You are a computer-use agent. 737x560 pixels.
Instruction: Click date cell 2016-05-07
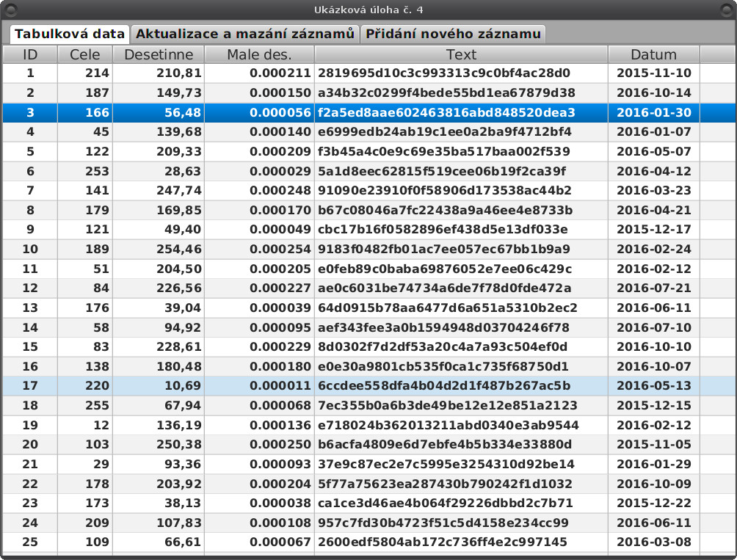[654, 151]
